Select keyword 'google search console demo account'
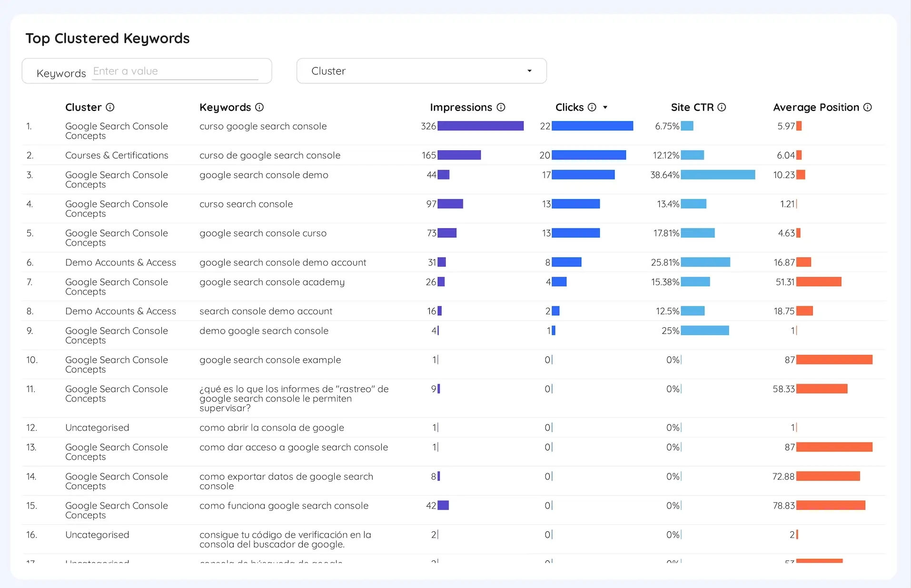The width and height of the screenshot is (911, 588). pyautogui.click(x=283, y=263)
